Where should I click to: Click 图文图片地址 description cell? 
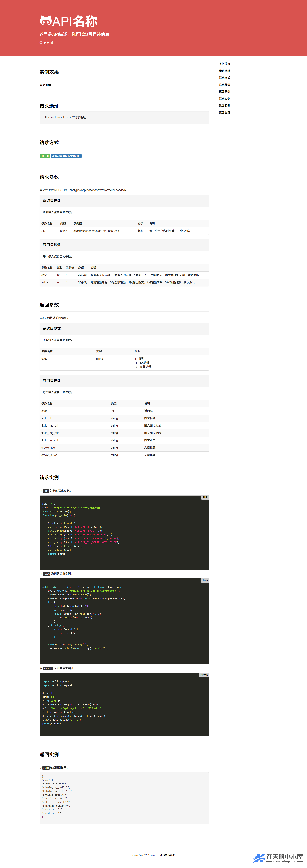click(x=153, y=426)
